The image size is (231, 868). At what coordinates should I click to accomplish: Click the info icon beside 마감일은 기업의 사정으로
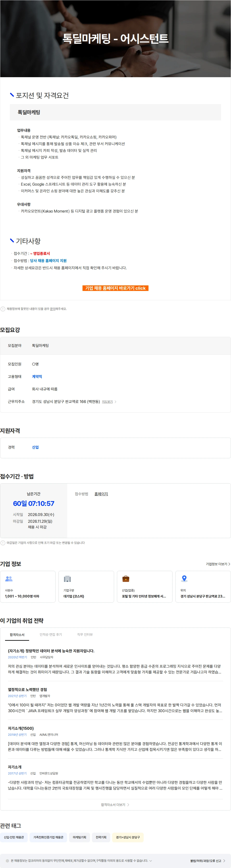click(x=3, y=542)
